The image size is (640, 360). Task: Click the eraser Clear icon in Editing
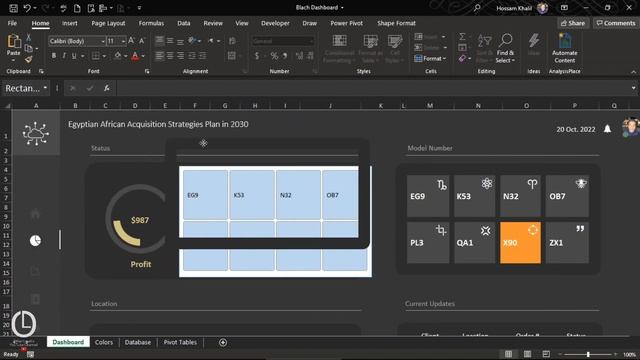click(x=462, y=59)
